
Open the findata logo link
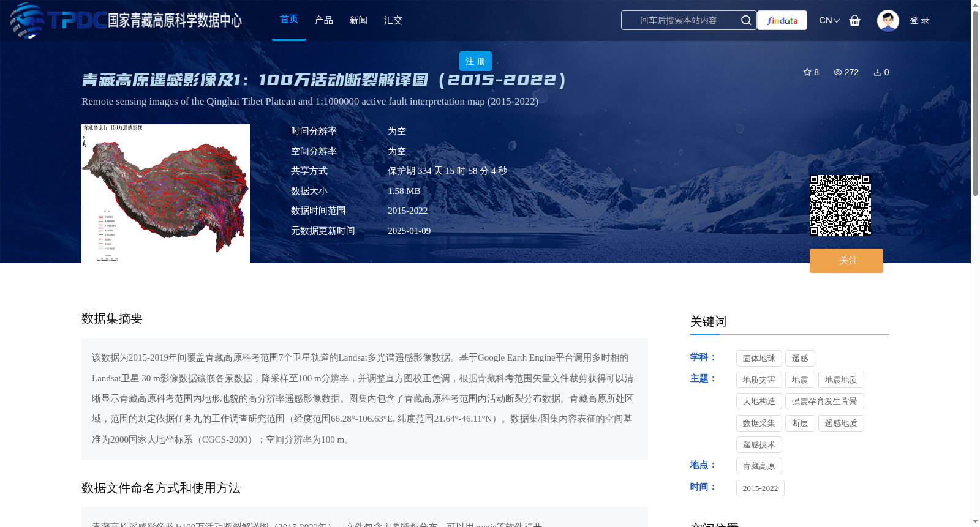tap(782, 20)
